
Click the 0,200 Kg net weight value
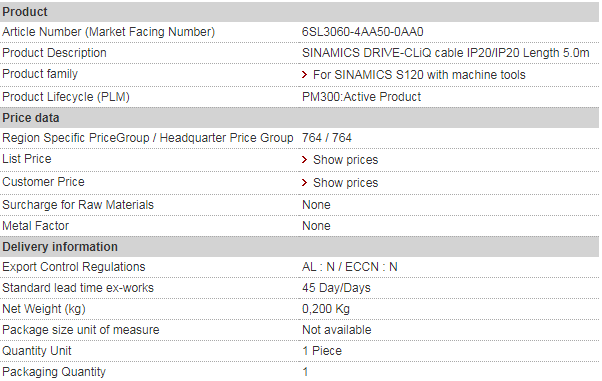326,309
